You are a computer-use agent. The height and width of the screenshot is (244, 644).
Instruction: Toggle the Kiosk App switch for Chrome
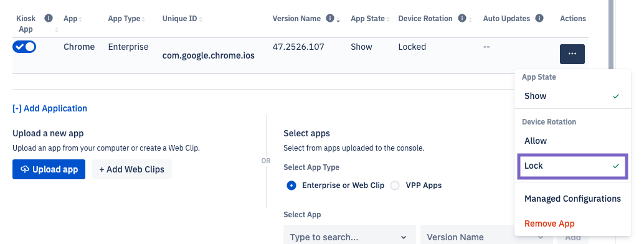[x=24, y=47]
